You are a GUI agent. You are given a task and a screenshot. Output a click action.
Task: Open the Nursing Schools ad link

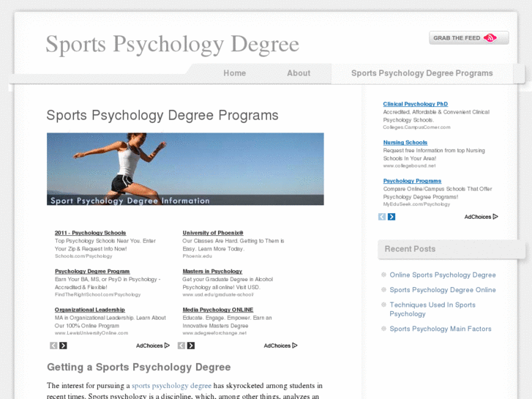pos(405,143)
